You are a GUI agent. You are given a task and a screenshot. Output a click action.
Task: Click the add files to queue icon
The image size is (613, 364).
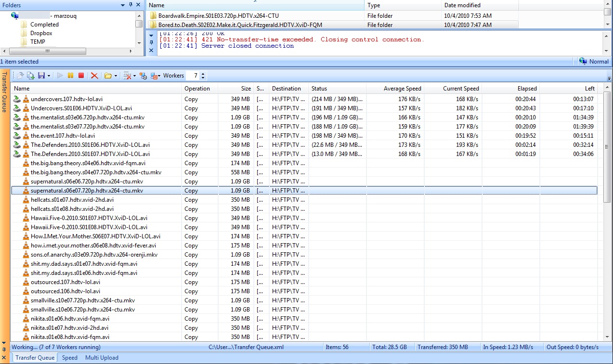(x=30, y=76)
